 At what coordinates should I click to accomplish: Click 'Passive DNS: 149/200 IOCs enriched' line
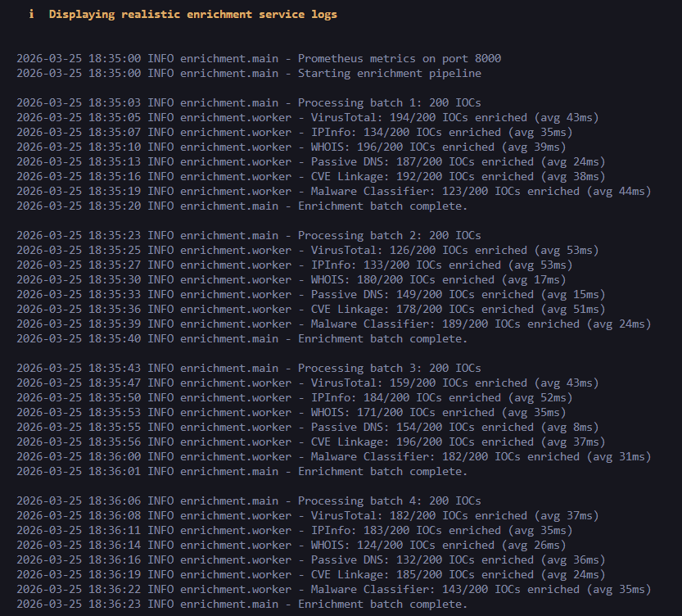click(x=311, y=295)
